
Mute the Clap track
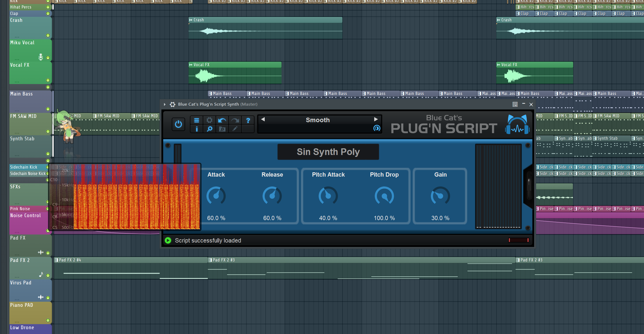[x=48, y=14]
